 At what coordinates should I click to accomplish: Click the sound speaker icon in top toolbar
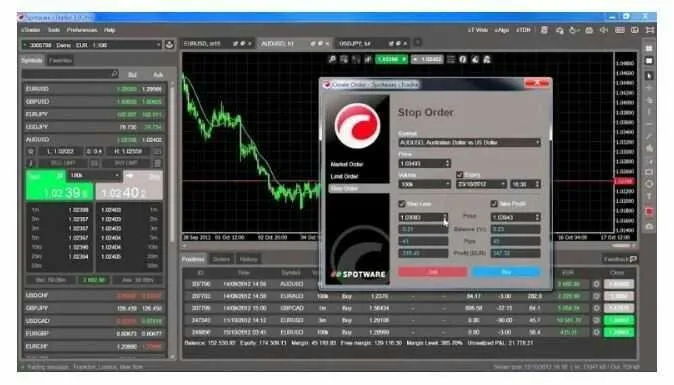click(x=604, y=30)
